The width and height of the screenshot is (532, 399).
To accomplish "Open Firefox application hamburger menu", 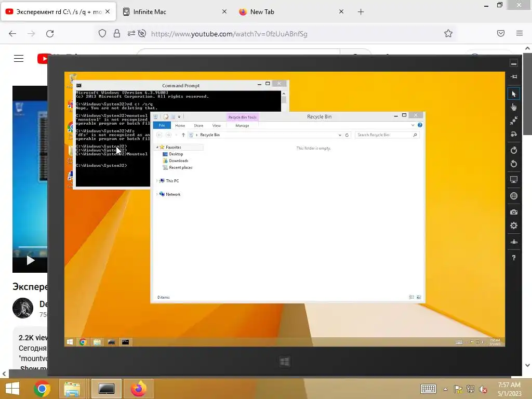I will click(520, 33).
